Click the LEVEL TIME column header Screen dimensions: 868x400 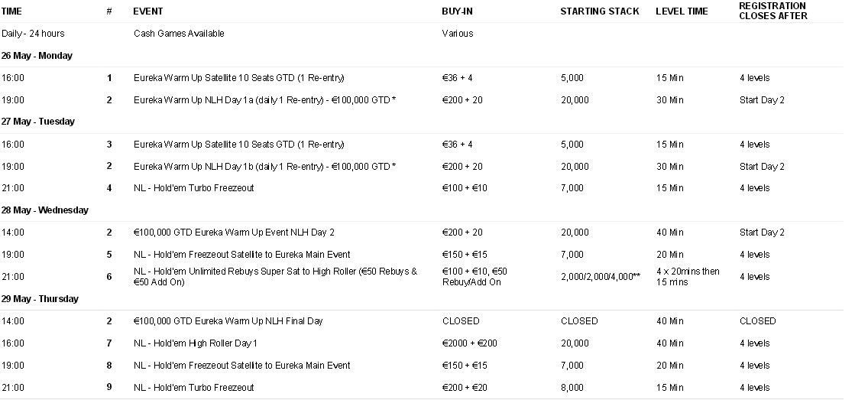click(x=682, y=11)
